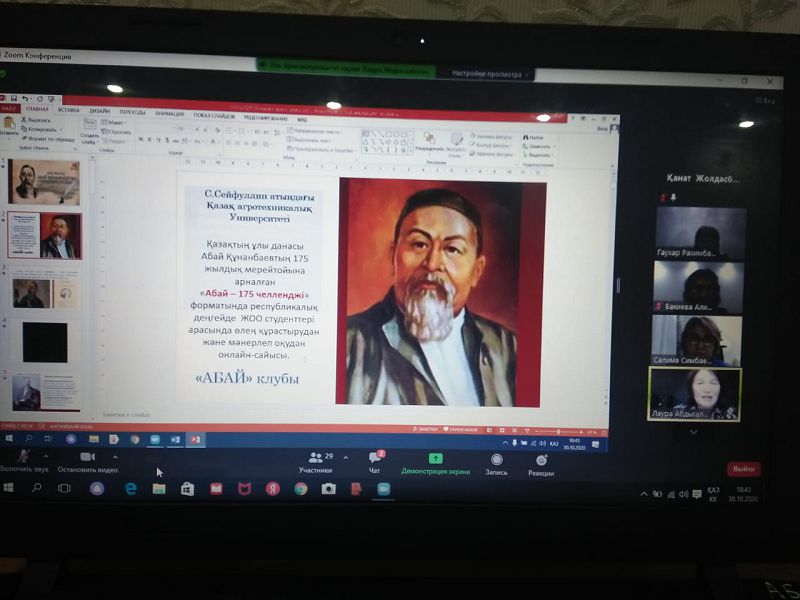Select slide 1 thumbnail in the panel
The image size is (800, 600).
43,182
